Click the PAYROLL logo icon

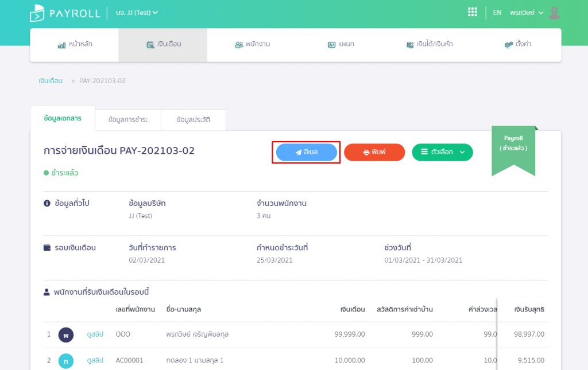coord(38,13)
